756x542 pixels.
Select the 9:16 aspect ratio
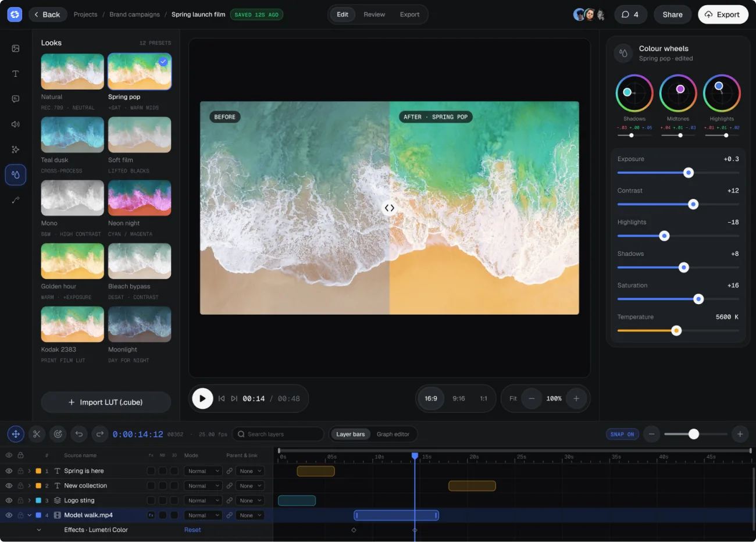(x=459, y=398)
